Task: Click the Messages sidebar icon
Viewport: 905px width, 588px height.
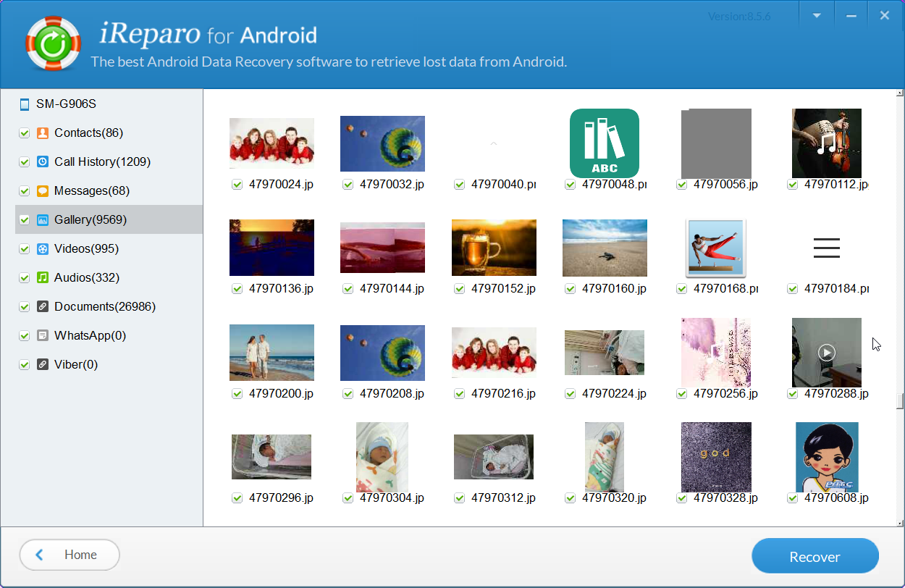Action: (x=43, y=190)
